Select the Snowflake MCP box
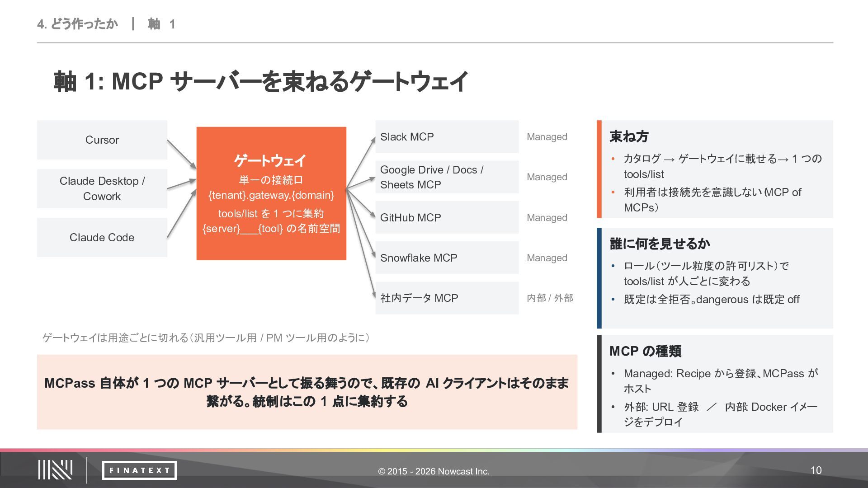This screenshot has width=868, height=488. click(447, 258)
